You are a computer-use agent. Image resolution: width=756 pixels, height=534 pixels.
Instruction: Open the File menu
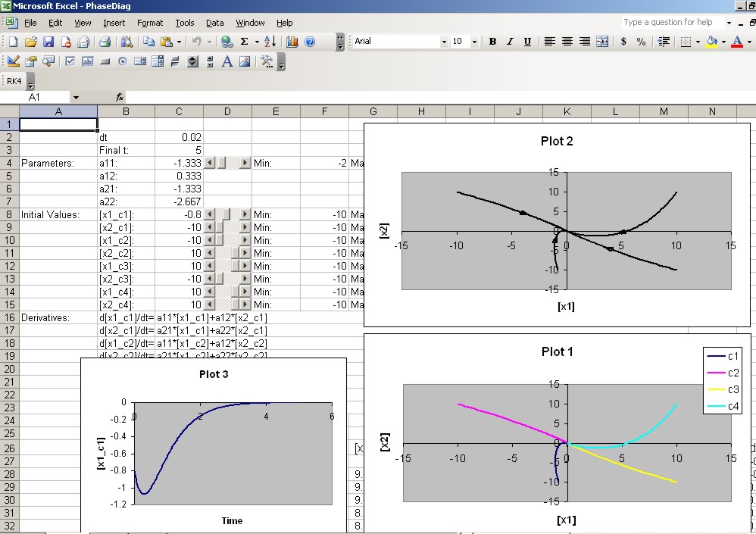(x=30, y=23)
